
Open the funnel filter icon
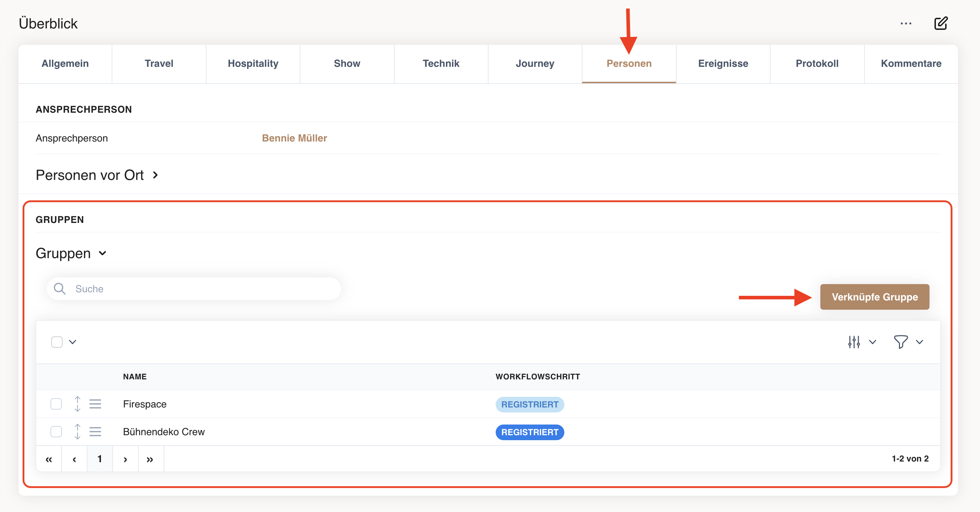[x=900, y=342]
